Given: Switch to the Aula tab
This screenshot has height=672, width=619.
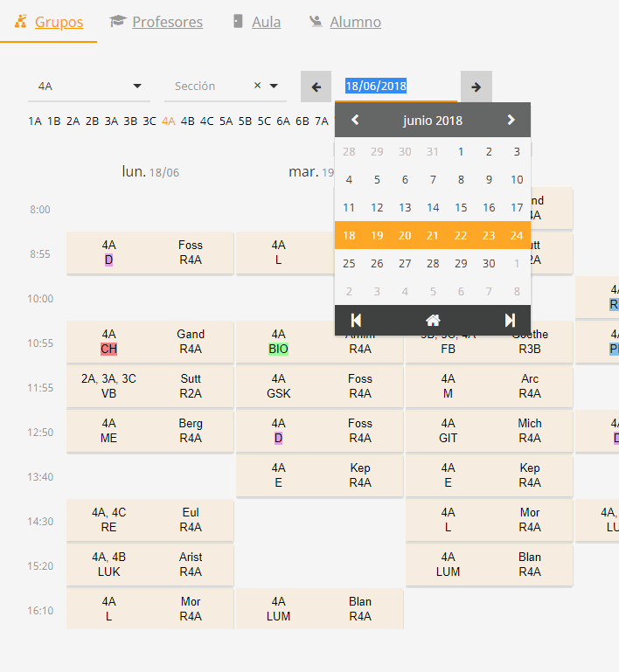Looking at the screenshot, I should [x=256, y=22].
